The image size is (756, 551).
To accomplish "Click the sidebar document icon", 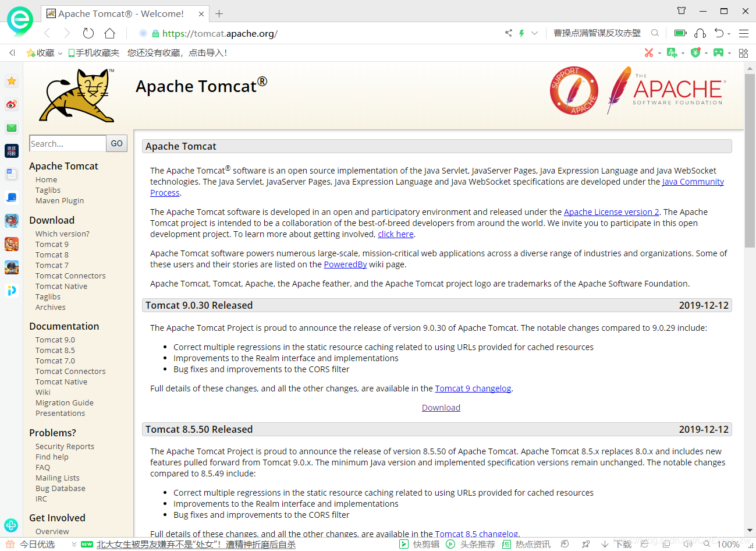I will click(12, 174).
